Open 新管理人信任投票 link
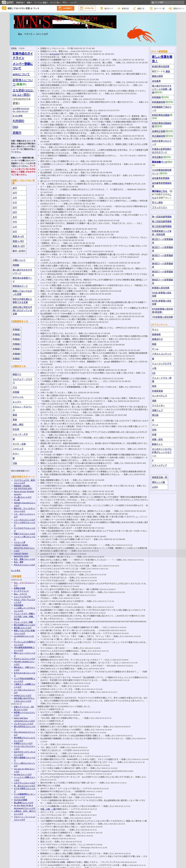The height and width of the screenshot is (868, 186). pyautogui.click(x=161, y=288)
